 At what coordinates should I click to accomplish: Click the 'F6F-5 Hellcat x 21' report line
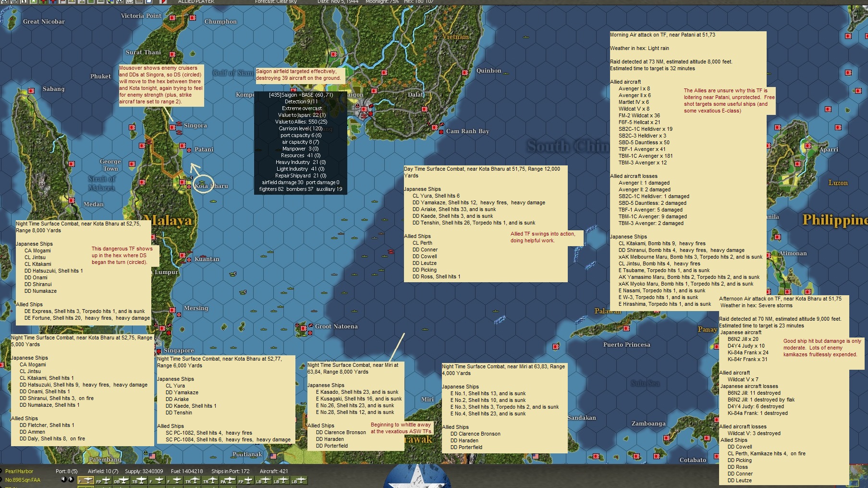[x=639, y=122]
